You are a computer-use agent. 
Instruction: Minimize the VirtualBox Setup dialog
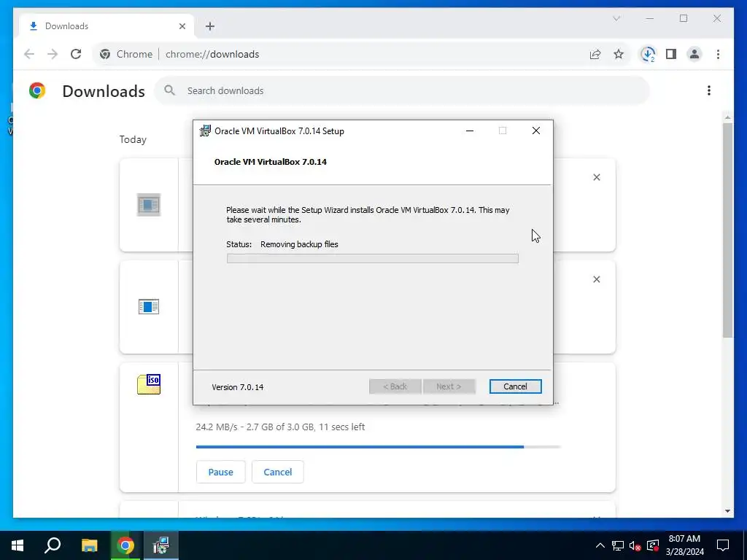[470, 131]
